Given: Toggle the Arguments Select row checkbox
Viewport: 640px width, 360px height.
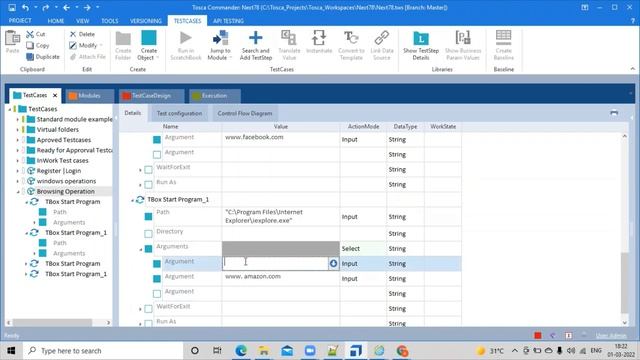Looking at the screenshot, I should (149, 249).
